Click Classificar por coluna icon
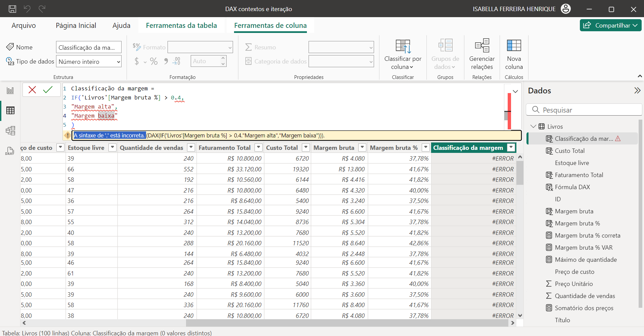Screen dimensions: 644x336 [403, 46]
